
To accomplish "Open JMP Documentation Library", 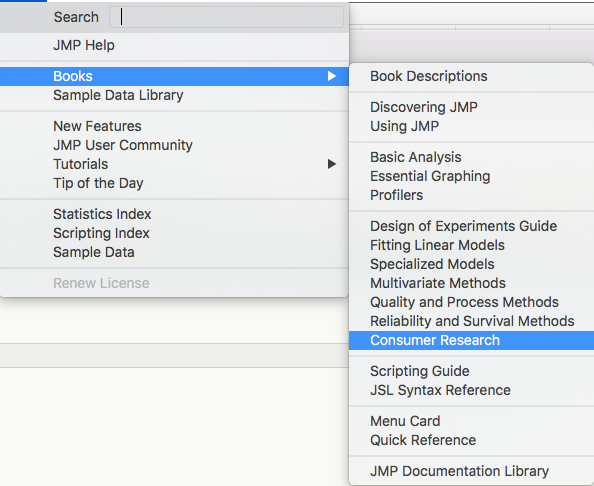I will 471,471.
